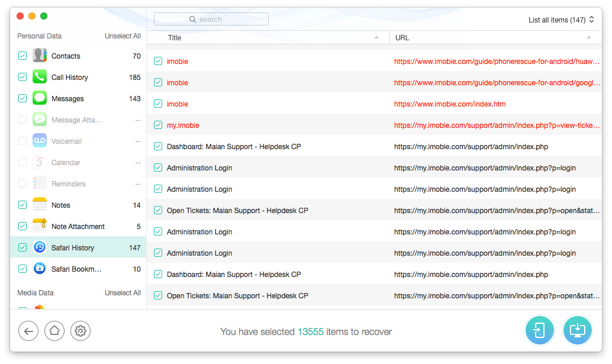Toggle the Note Attachment checkbox

(22, 227)
